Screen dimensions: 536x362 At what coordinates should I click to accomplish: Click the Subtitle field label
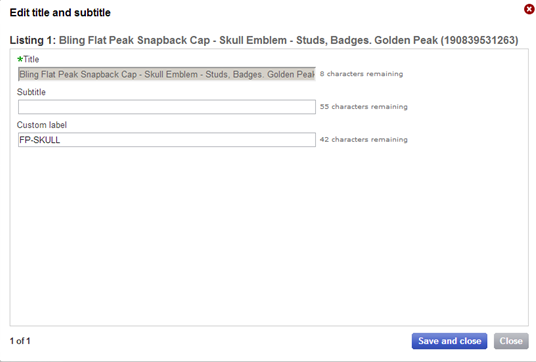31,92
